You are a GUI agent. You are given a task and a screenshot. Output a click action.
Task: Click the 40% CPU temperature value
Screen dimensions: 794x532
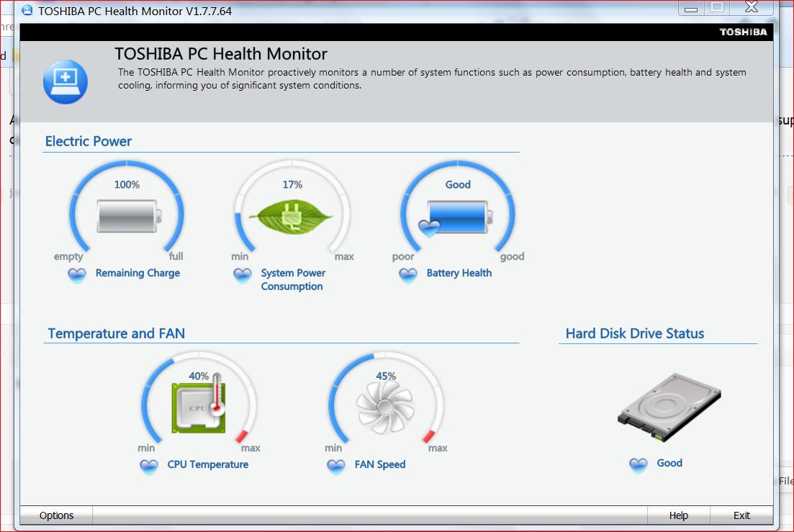point(199,376)
